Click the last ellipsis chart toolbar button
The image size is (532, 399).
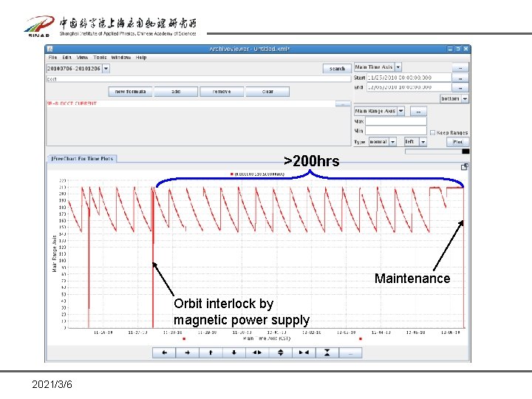coord(350,353)
